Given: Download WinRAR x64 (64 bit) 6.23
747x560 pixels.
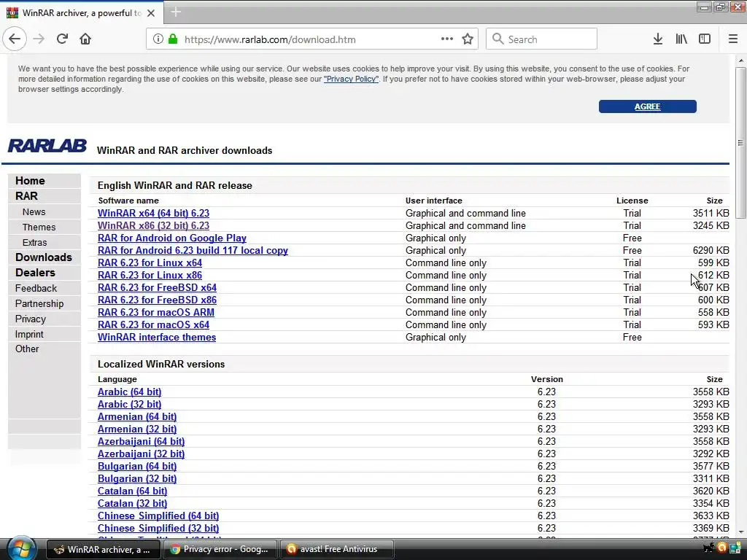Looking at the screenshot, I should pyautogui.click(x=153, y=214).
